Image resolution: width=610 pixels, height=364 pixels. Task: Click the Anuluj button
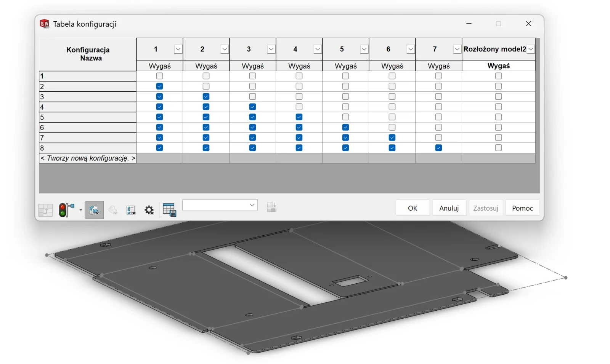[x=449, y=208]
